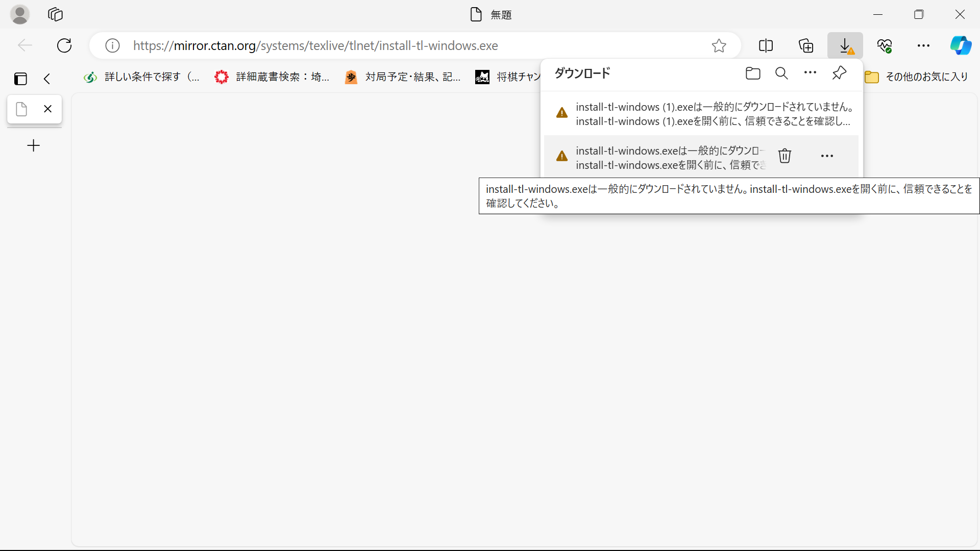Close the untitled tab
The image size is (980, 551).
pyautogui.click(x=48, y=109)
